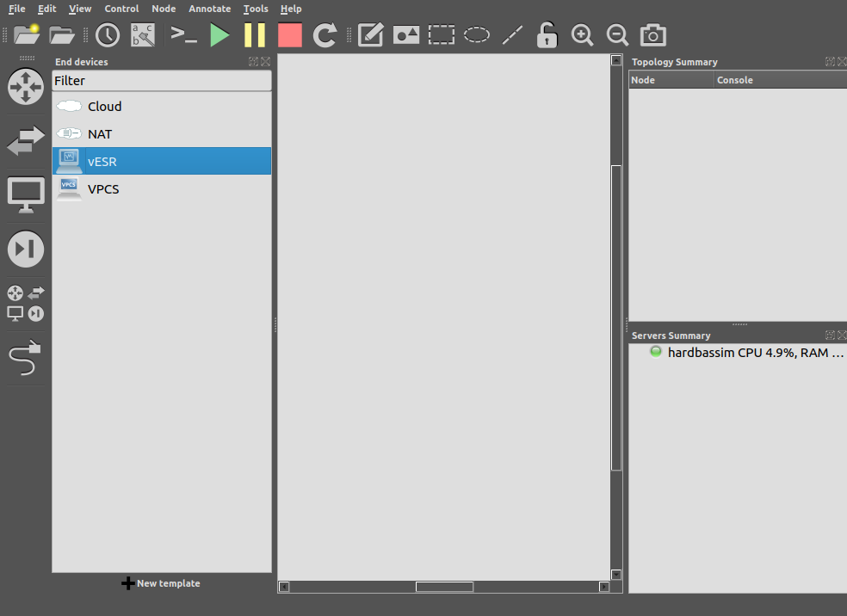This screenshot has width=847, height=616.
Task: Select the add a link cable tool
Action: coord(26,357)
